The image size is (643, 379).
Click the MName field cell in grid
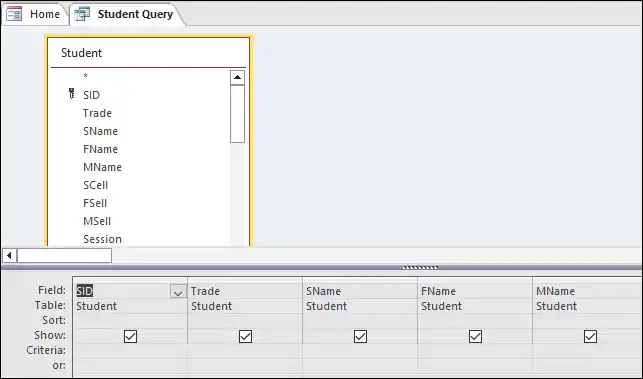(x=588, y=291)
